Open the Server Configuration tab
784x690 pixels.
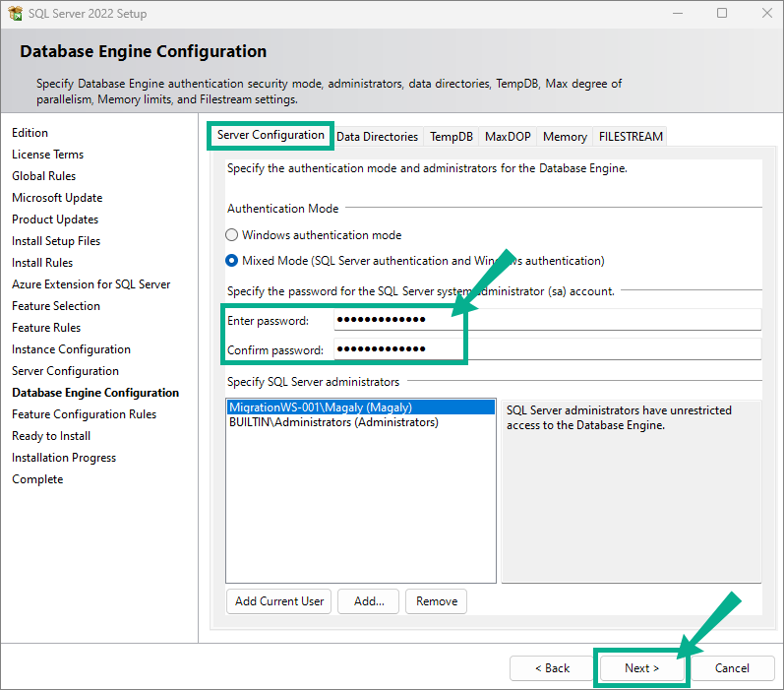pyautogui.click(x=271, y=135)
